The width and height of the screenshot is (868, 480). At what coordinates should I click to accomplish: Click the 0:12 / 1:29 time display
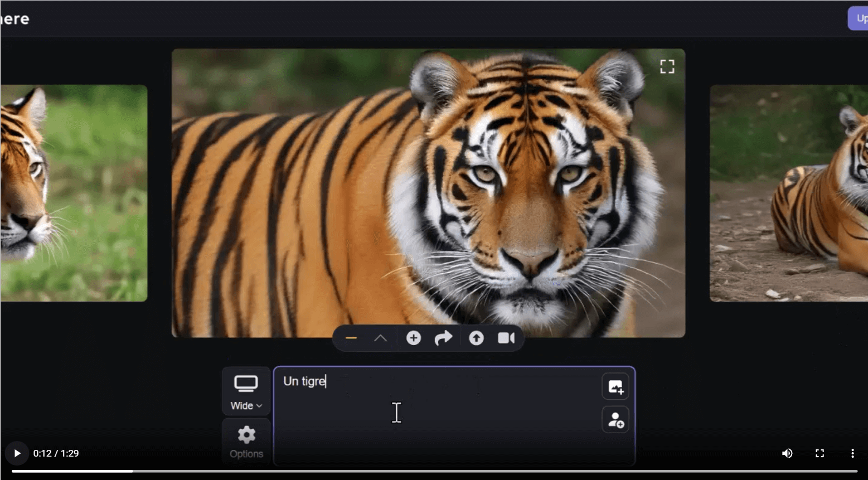click(x=56, y=453)
